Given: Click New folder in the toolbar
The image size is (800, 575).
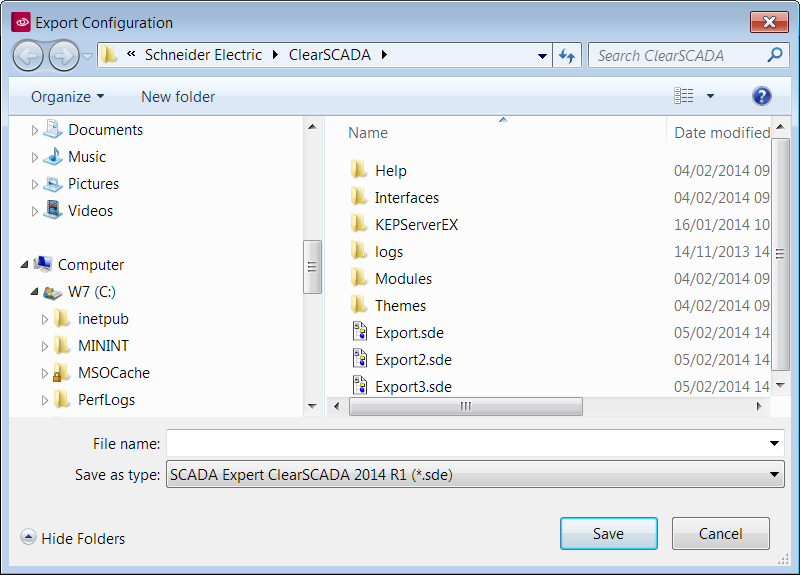Looking at the screenshot, I should 178,97.
